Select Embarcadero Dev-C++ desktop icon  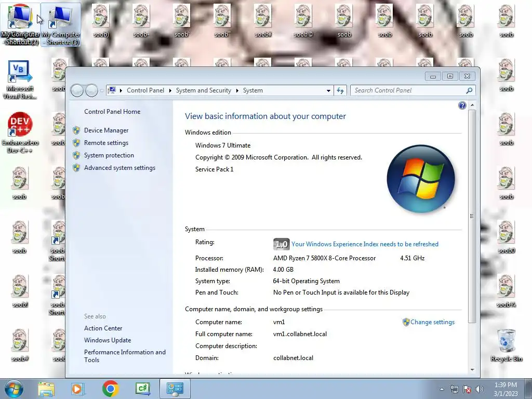click(x=20, y=132)
